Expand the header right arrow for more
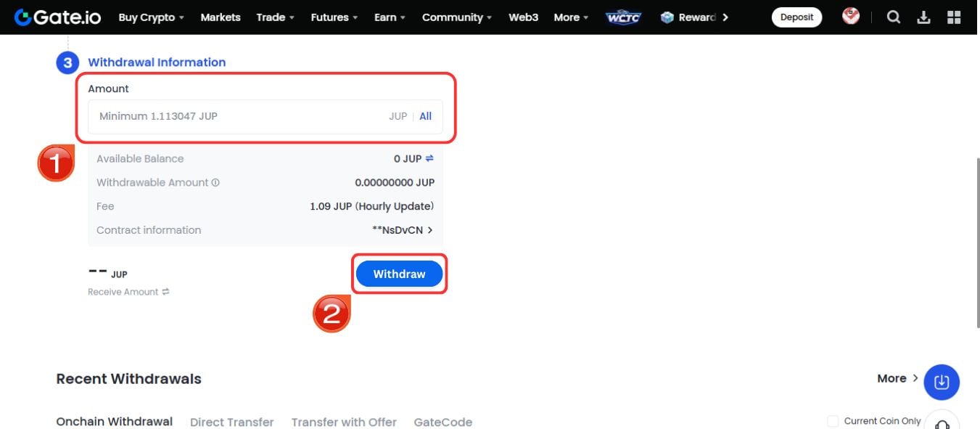 point(725,17)
